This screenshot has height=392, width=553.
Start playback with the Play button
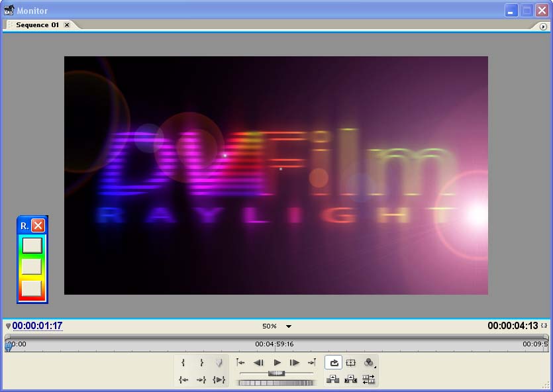(x=277, y=362)
